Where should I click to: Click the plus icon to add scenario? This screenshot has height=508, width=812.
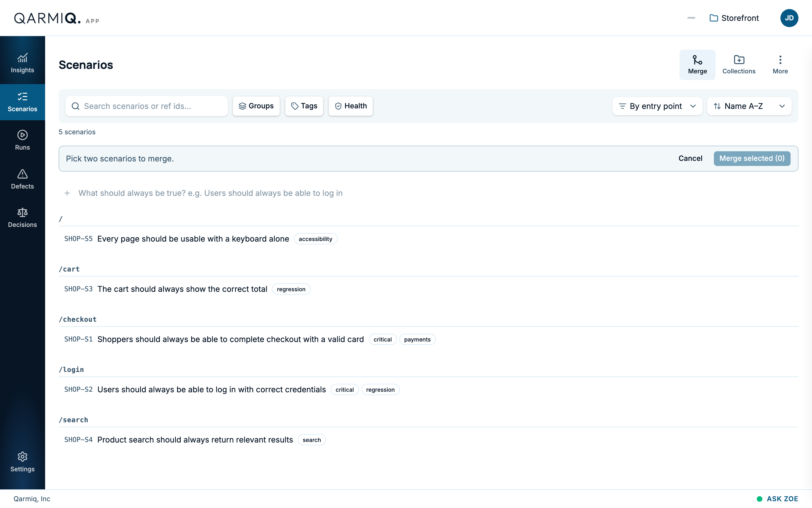pos(67,193)
